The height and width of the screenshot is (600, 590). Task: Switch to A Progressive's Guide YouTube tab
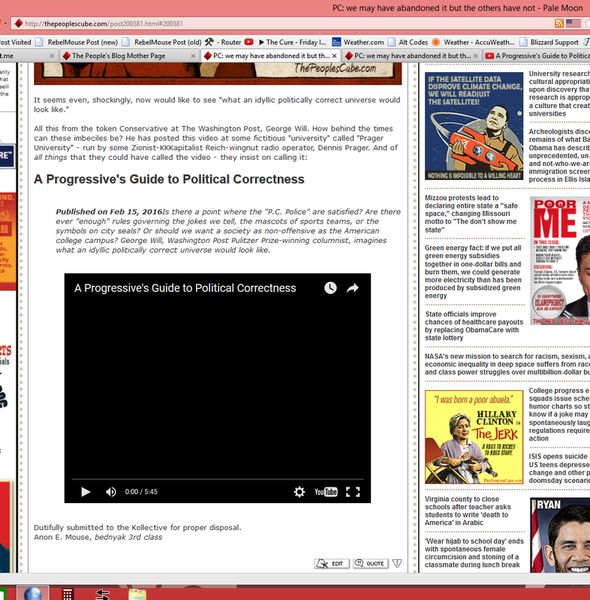(x=537, y=56)
